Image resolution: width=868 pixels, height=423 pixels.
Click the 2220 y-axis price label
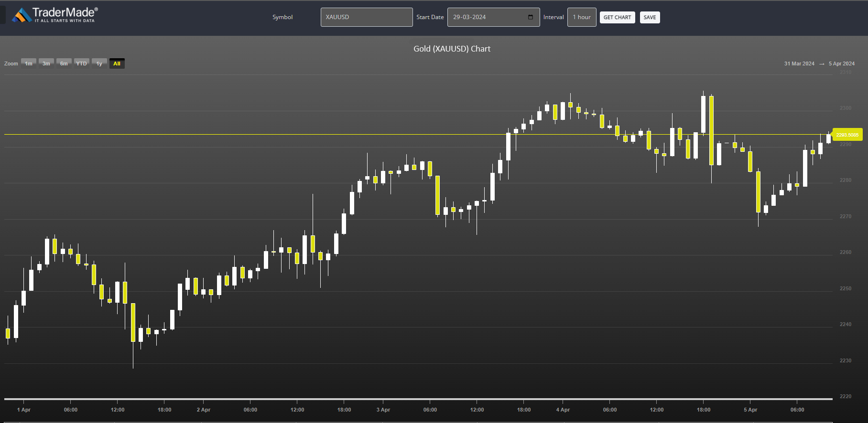click(846, 396)
